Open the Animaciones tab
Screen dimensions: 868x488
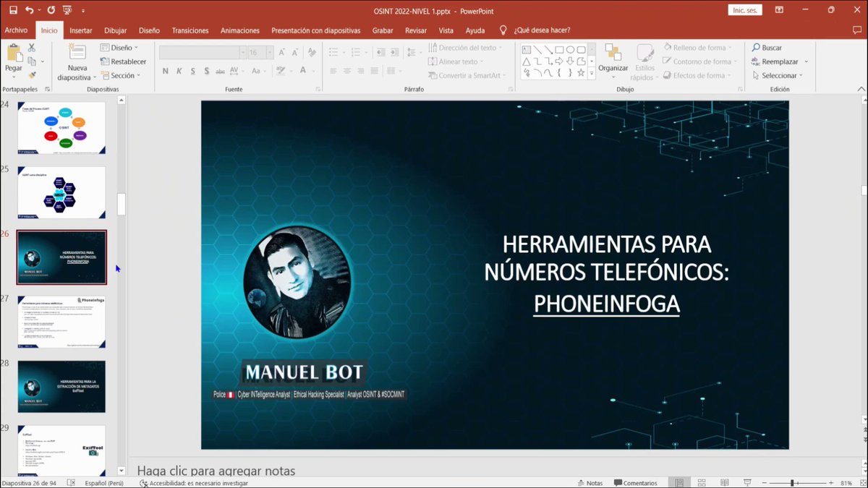tap(240, 30)
